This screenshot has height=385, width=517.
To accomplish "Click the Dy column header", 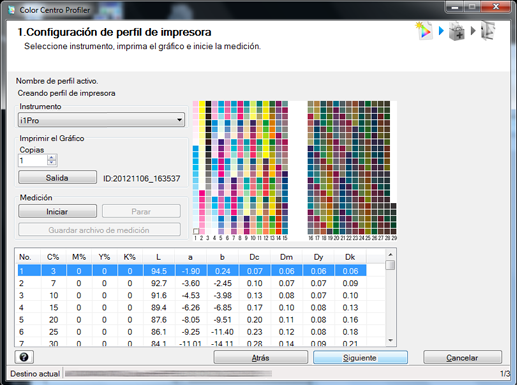I will click(x=319, y=257).
